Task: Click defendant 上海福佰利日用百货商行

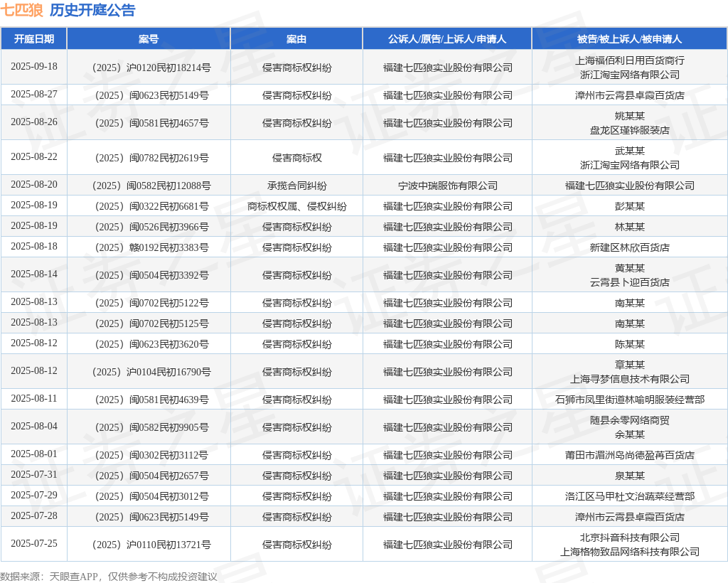Action: tap(630, 60)
